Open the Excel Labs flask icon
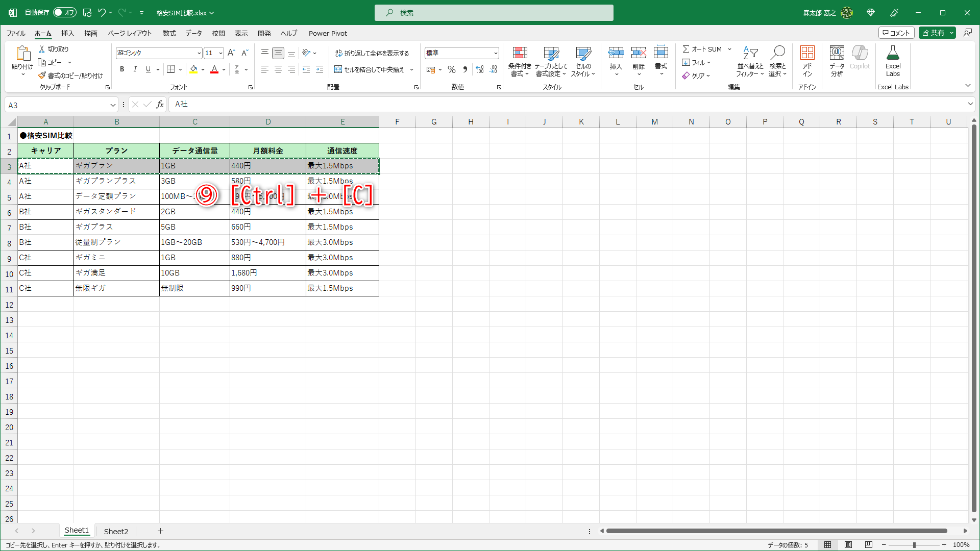This screenshot has width=980, height=551. (x=893, y=53)
